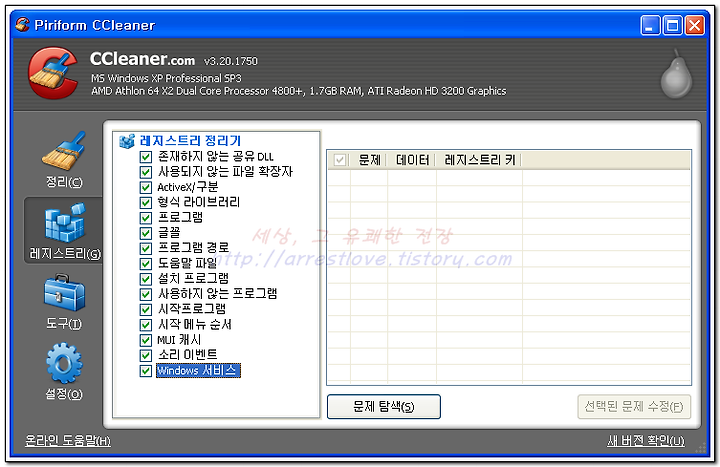Toggle the MUI 캐시 checkbox
This screenshot has height=467, width=720.
[x=146, y=340]
